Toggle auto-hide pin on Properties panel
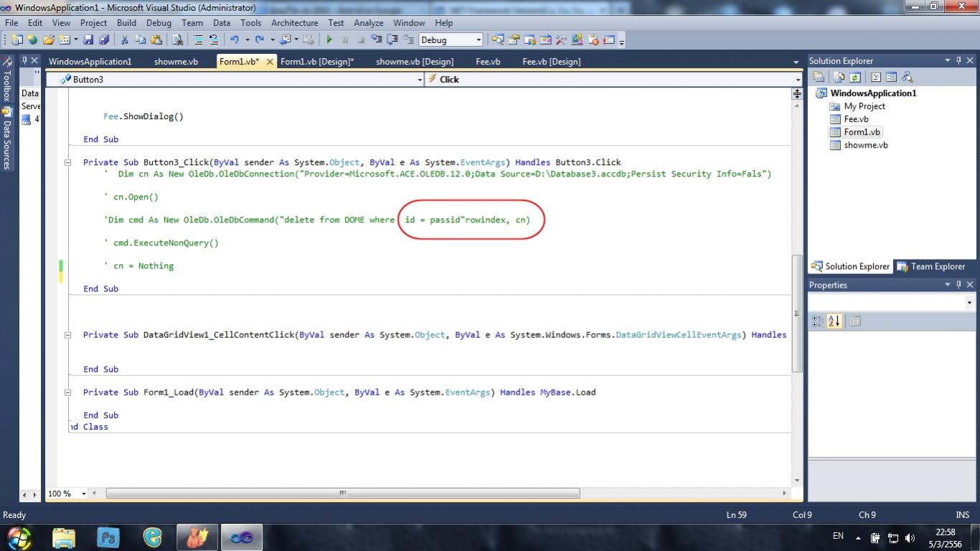 coord(958,285)
